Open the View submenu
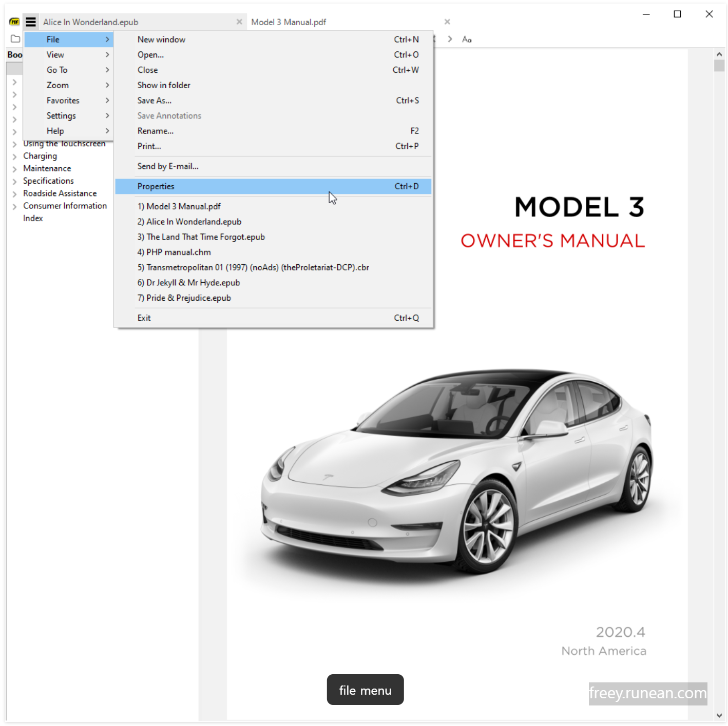Image resolution: width=728 pixels, height=726 pixels. [69, 55]
